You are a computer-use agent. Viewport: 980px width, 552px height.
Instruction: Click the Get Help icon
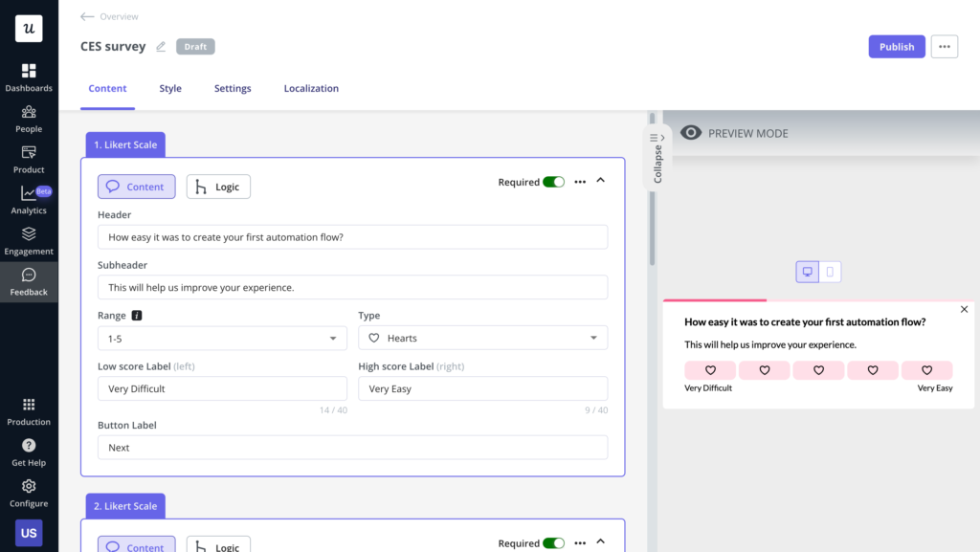tap(29, 451)
